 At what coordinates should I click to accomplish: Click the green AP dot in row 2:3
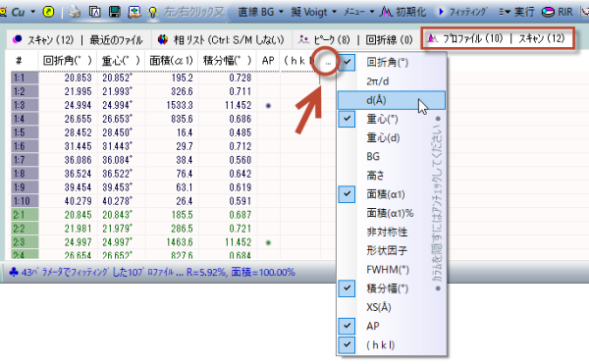tap(268, 242)
